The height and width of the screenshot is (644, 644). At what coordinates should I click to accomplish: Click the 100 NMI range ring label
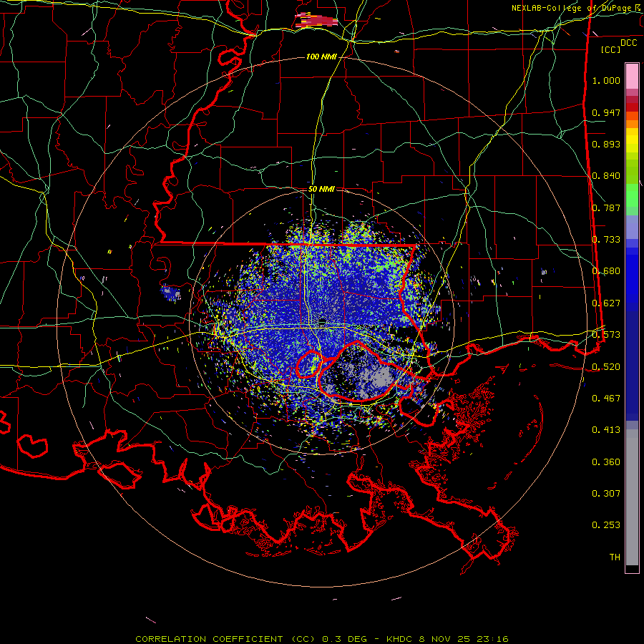(x=321, y=57)
